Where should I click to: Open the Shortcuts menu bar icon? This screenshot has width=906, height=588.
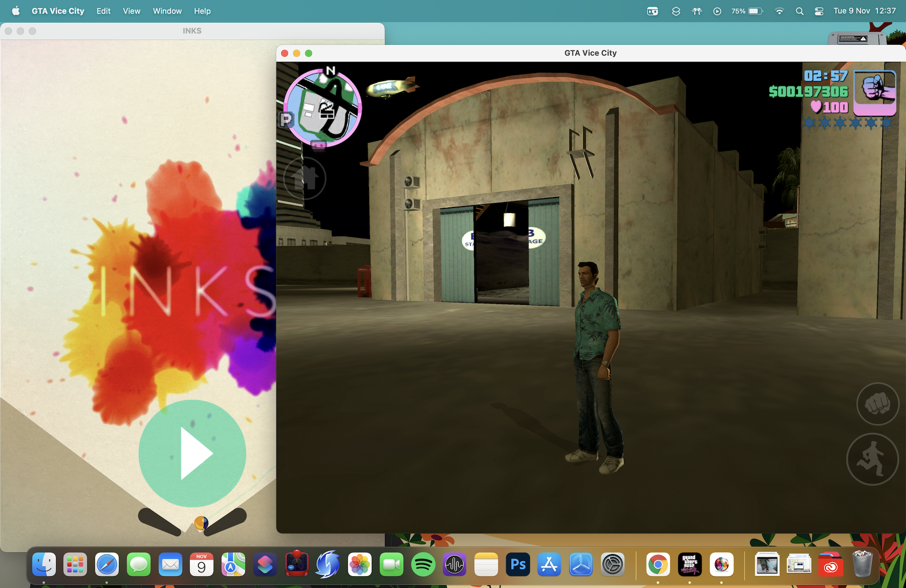pos(676,11)
